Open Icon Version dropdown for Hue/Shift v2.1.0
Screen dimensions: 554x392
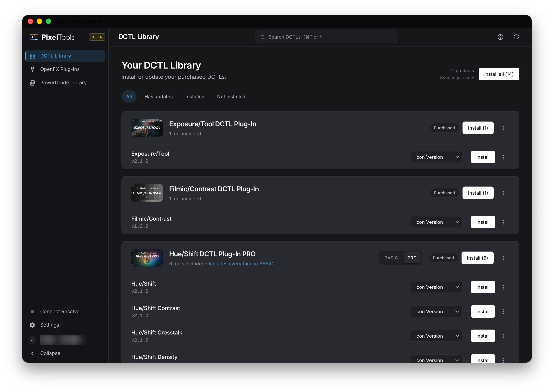(436, 287)
